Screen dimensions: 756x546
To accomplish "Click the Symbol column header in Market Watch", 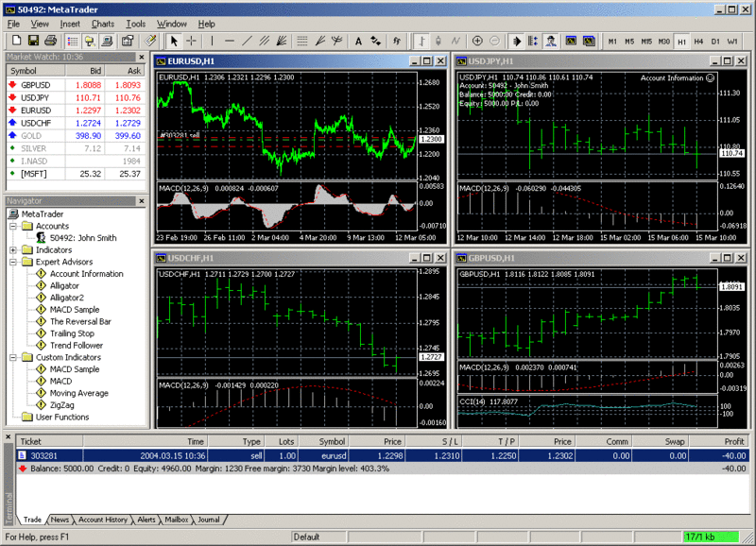I will (x=36, y=71).
